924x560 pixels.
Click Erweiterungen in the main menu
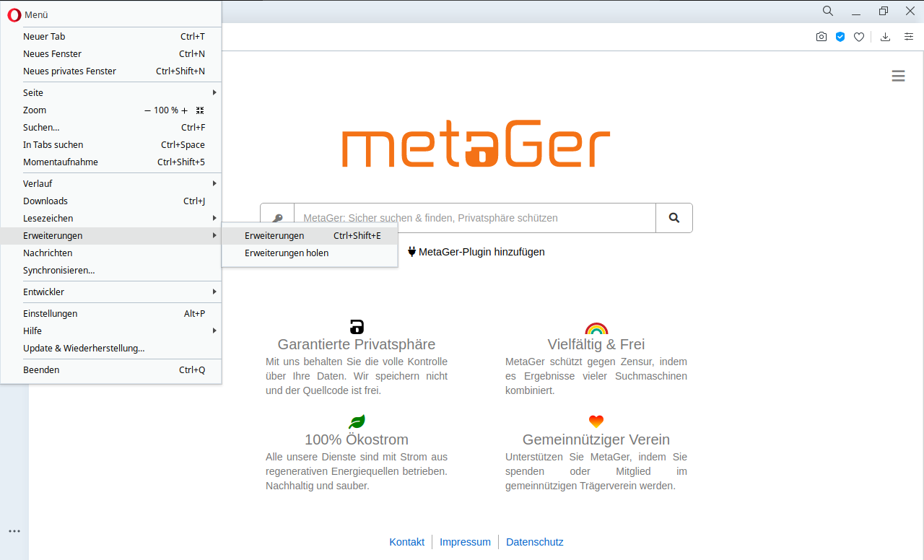pos(111,236)
